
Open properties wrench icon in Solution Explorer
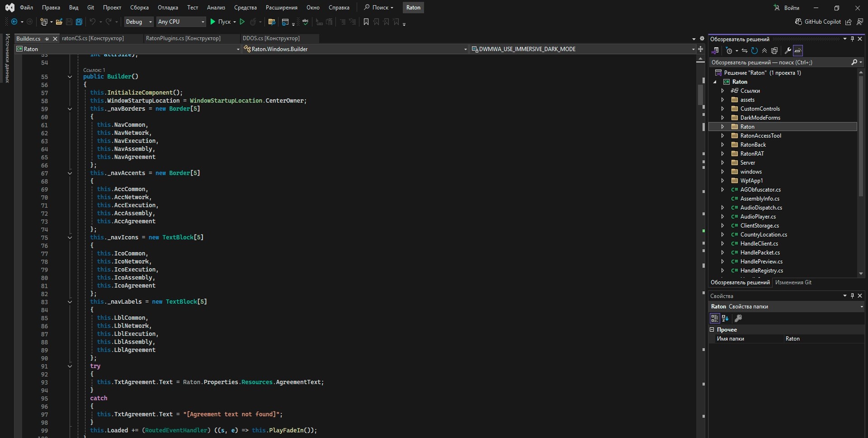point(788,51)
